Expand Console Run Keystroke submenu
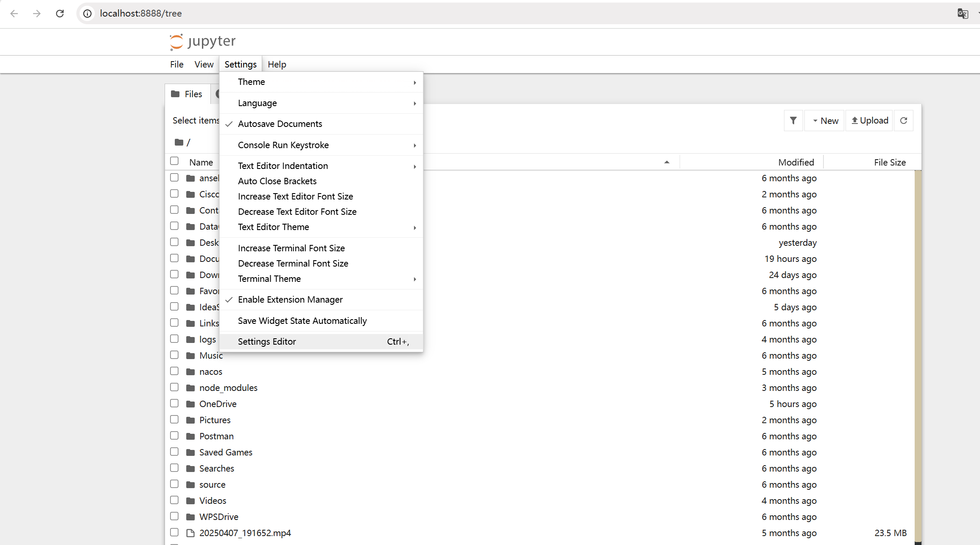The height and width of the screenshot is (545, 980). tap(321, 145)
